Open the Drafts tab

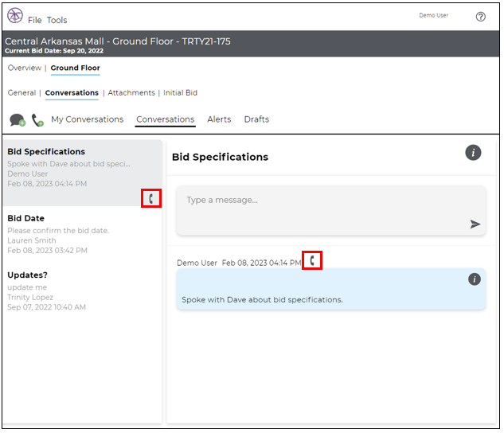256,119
